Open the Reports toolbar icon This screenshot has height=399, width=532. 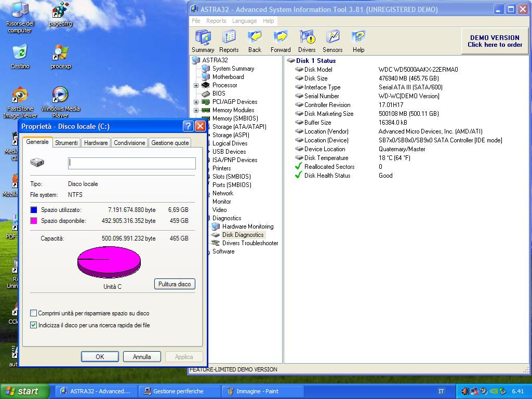(x=229, y=38)
